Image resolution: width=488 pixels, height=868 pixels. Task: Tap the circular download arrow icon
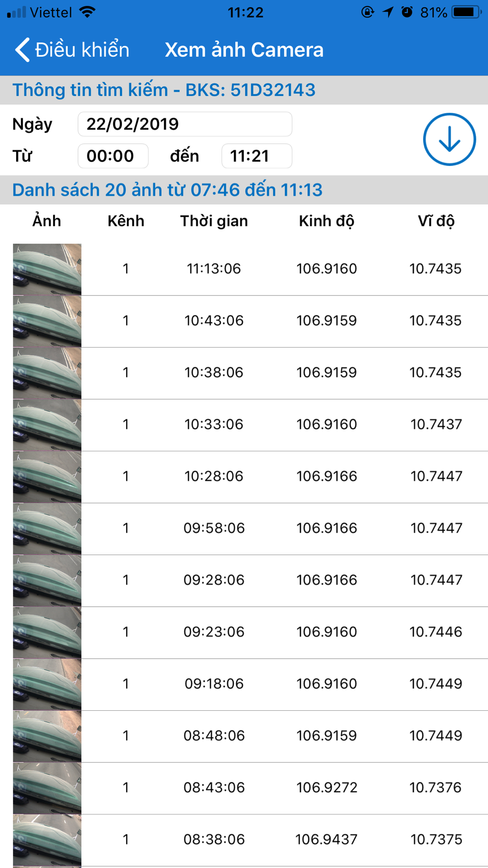[x=449, y=140]
